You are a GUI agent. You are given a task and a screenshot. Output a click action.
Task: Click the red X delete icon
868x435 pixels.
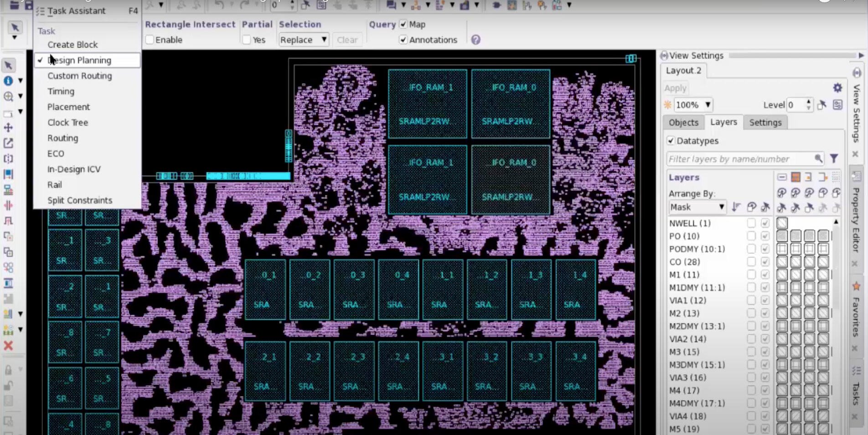pos(8,346)
